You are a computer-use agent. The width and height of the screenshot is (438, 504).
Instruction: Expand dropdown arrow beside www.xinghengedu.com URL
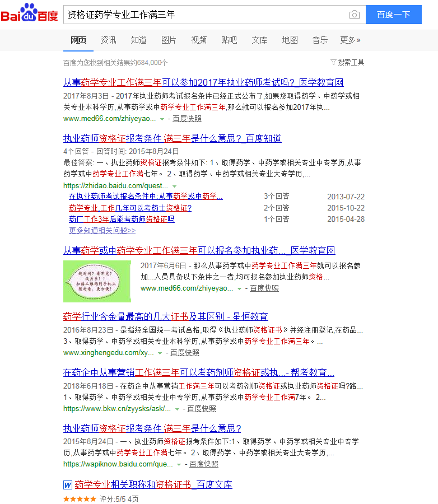coord(160,353)
